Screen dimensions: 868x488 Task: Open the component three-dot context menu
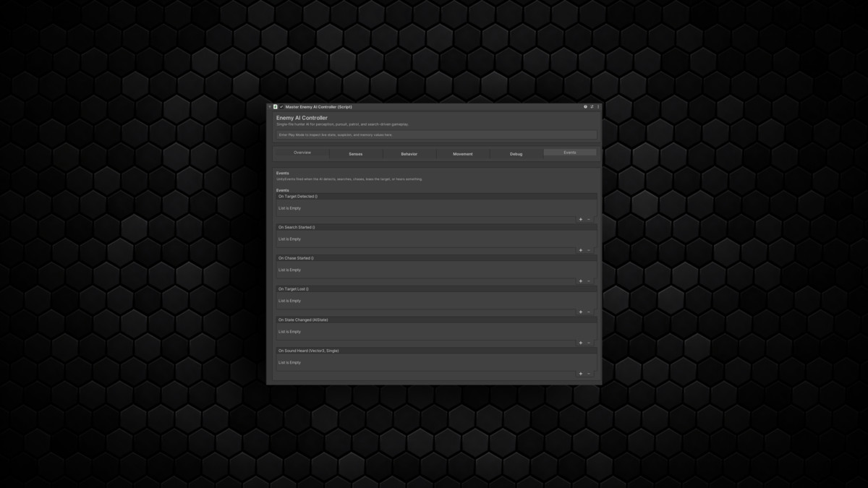597,107
